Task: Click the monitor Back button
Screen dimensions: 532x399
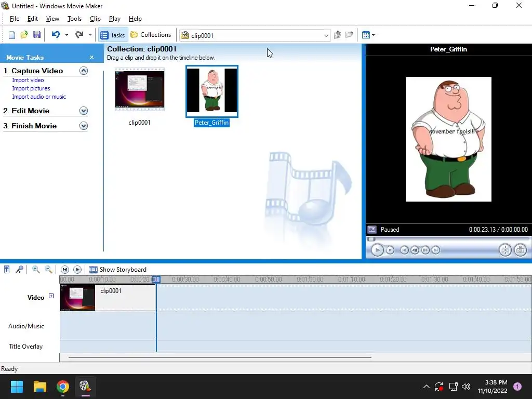Action: tap(404, 250)
